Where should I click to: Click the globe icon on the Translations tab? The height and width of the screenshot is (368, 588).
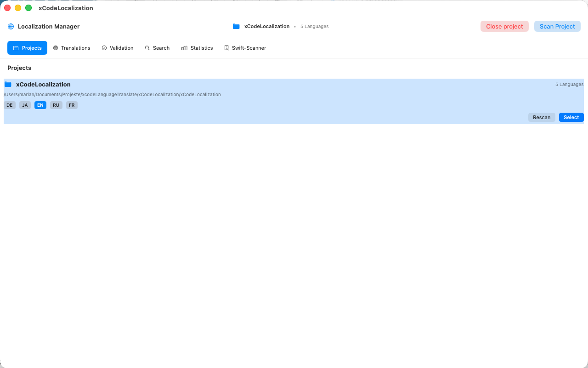pos(55,48)
